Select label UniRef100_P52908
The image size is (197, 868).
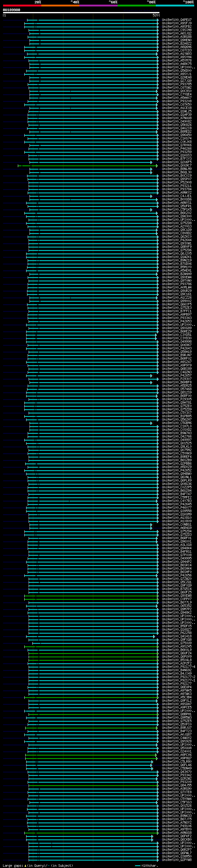[x=177, y=183]
